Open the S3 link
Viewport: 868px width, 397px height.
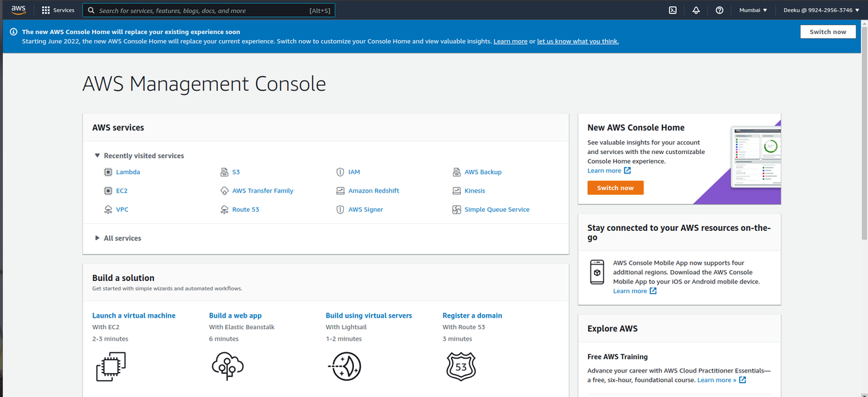coord(236,172)
